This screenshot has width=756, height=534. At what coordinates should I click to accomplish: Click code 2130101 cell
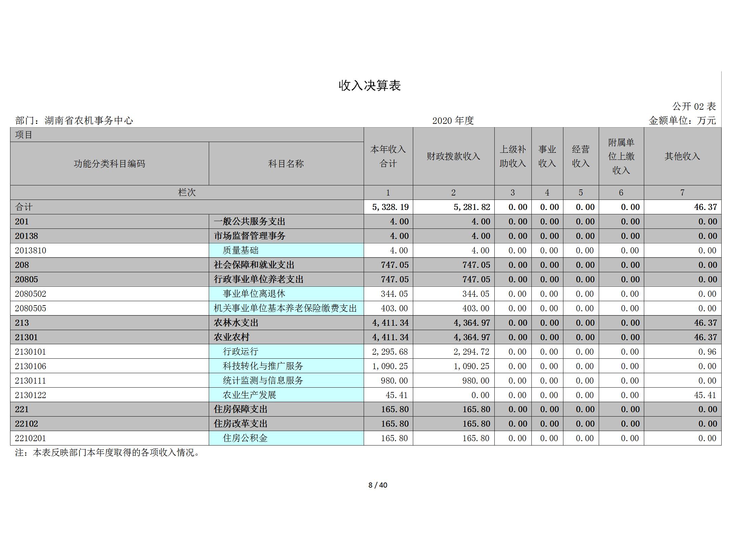coord(109,352)
